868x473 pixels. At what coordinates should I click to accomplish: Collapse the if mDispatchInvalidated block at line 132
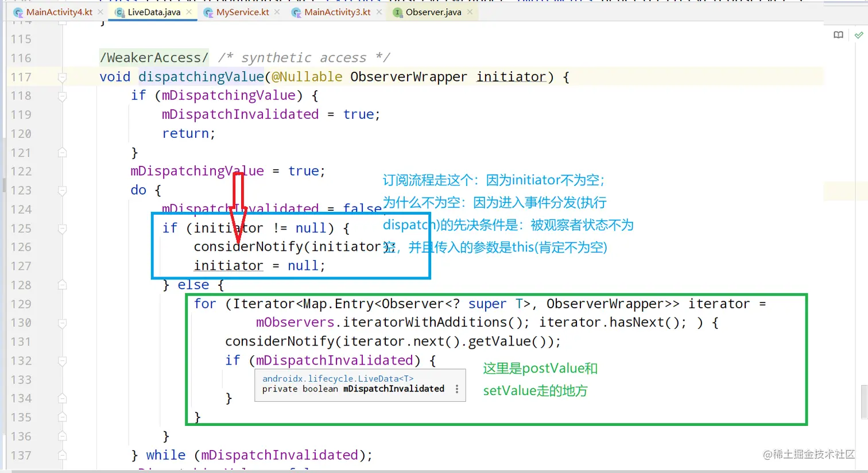click(62, 361)
